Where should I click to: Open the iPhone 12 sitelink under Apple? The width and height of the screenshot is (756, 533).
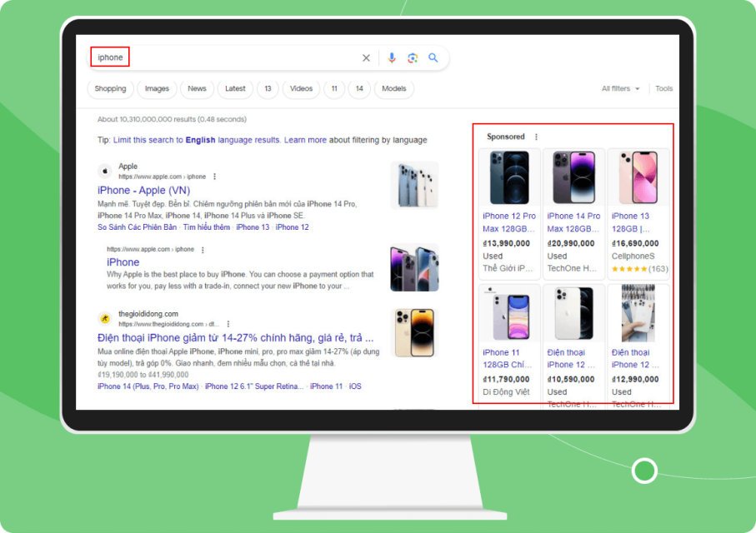click(293, 227)
